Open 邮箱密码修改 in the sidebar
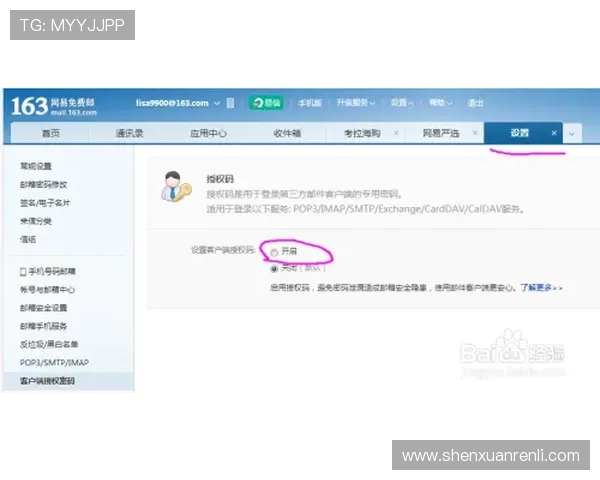This screenshot has width=600, height=480. point(44,184)
